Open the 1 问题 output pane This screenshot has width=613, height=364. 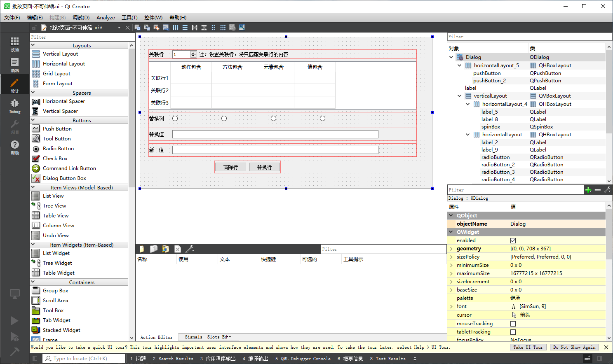[138, 359]
